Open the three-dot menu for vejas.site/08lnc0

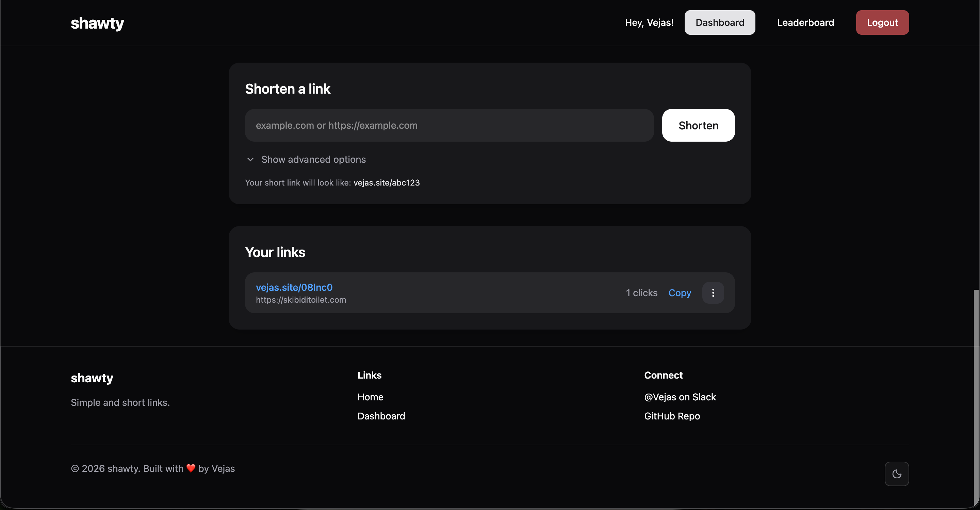pos(713,293)
